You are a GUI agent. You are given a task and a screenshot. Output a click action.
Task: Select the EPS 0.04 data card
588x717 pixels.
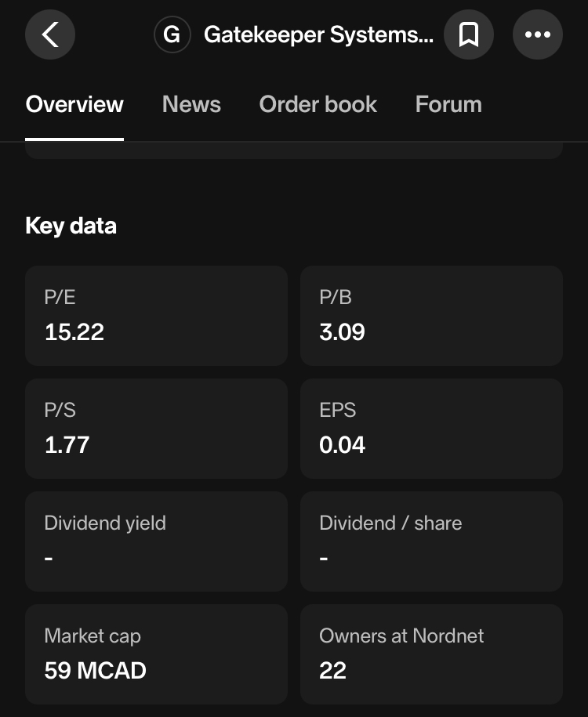[431, 429]
